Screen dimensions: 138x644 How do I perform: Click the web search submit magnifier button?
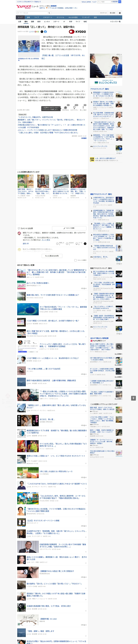(x=120, y=2)
